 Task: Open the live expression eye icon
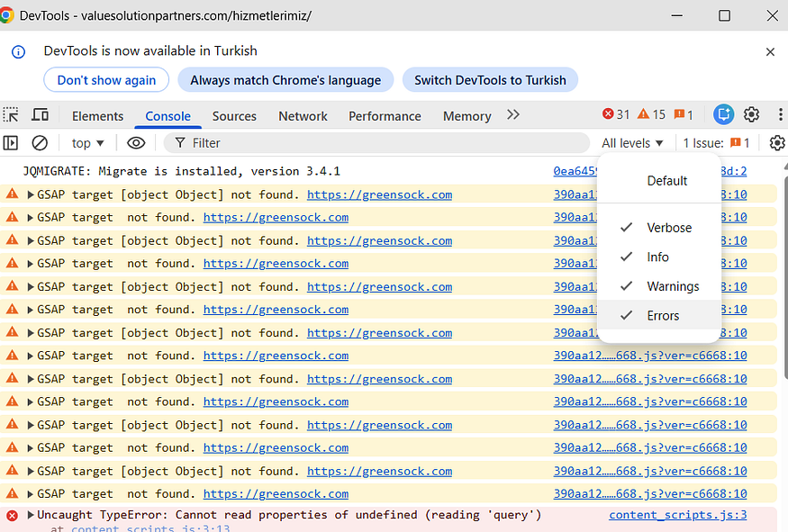pos(136,143)
